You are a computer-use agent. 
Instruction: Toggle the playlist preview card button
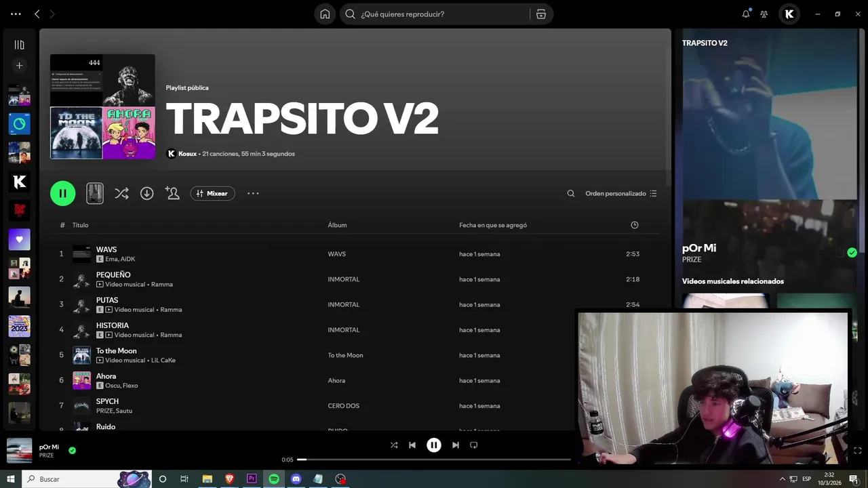[95, 193]
